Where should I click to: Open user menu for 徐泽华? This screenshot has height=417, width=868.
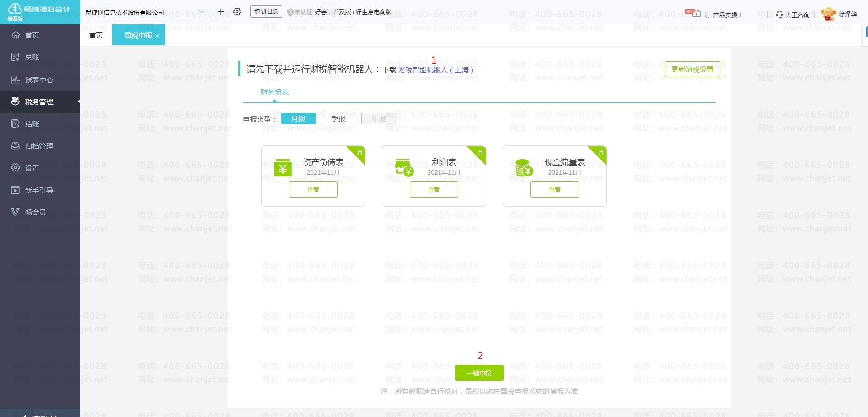847,15
